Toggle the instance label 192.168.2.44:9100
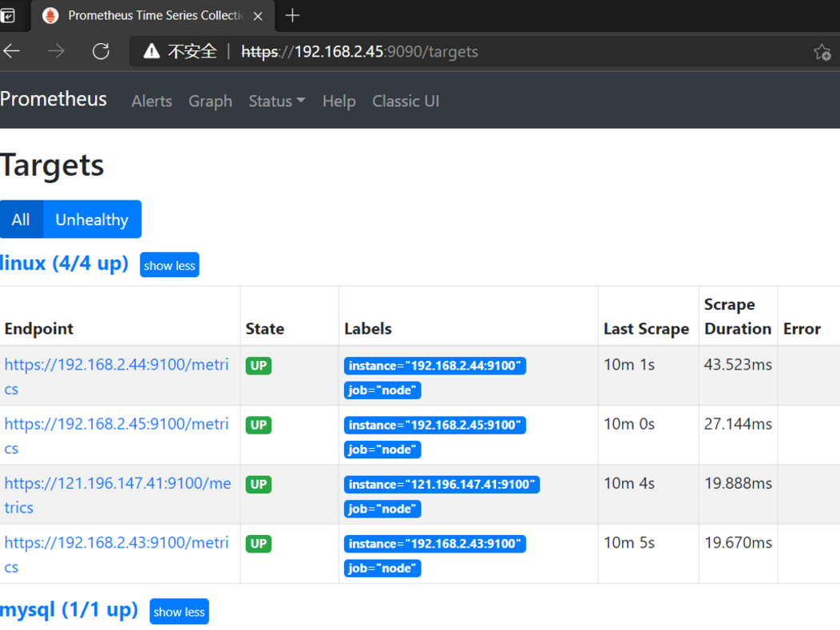 coord(434,366)
